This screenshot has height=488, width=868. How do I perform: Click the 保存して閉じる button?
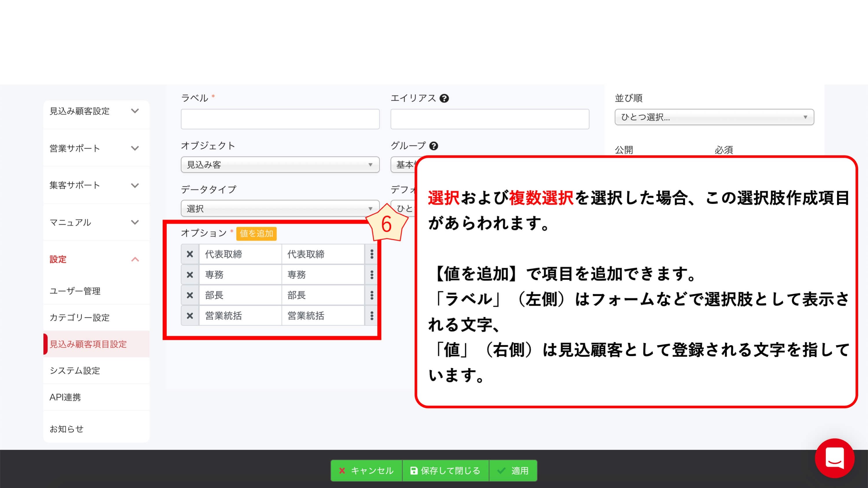[445, 470]
